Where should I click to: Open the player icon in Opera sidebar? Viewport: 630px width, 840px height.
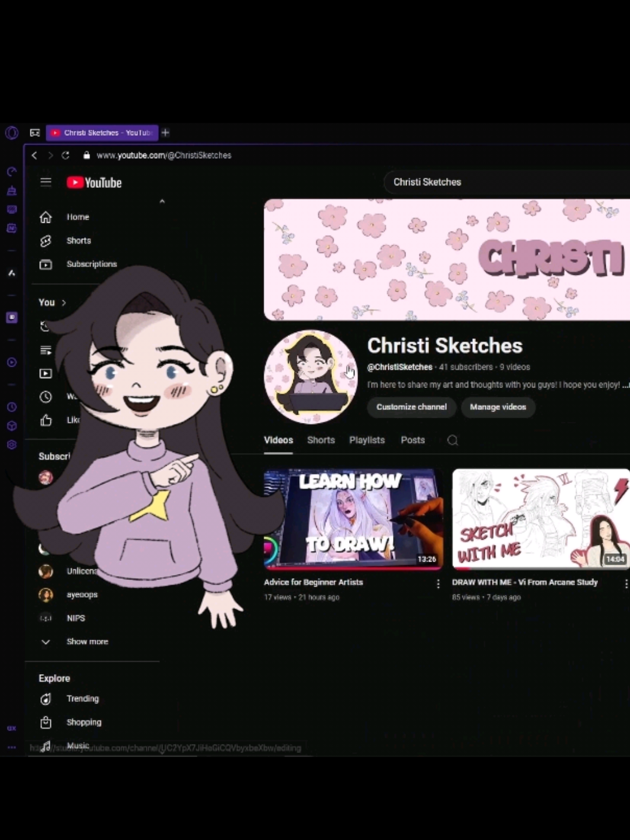pyautogui.click(x=11, y=363)
